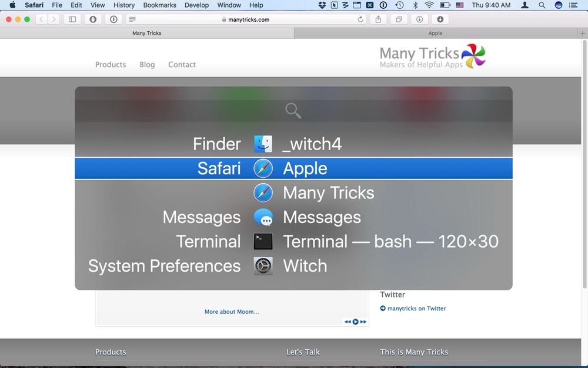Click Safari compass icon beside Apple row
This screenshot has width=588, height=368.
[x=263, y=168]
